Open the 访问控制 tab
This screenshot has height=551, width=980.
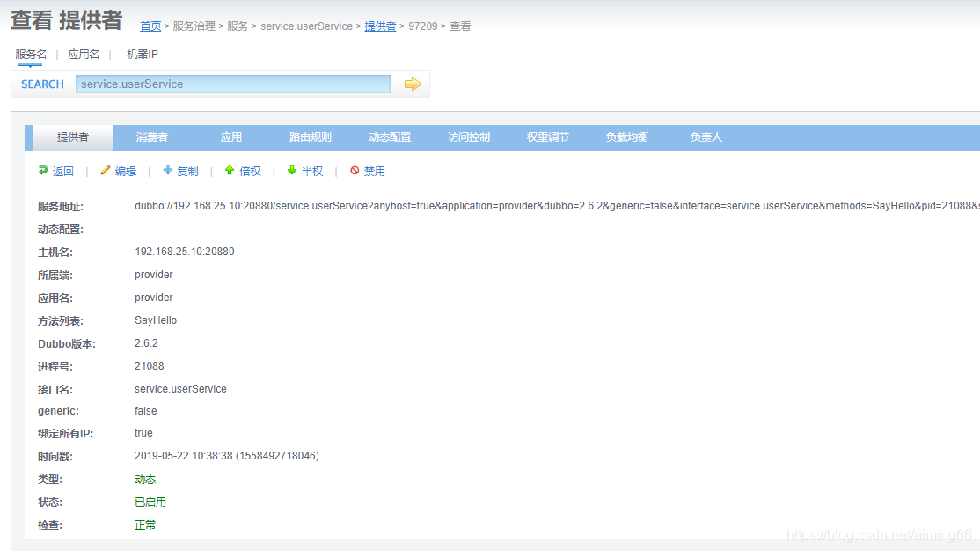coord(469,137)
